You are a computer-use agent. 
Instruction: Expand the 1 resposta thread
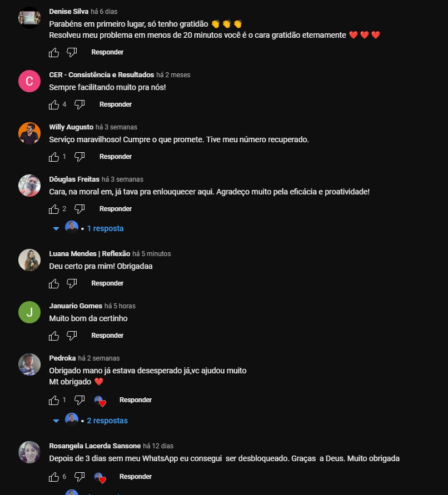pos(105,228)
